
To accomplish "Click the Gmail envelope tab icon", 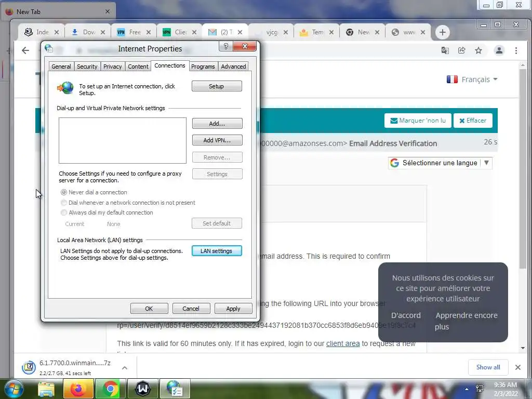I will [212, 32].
